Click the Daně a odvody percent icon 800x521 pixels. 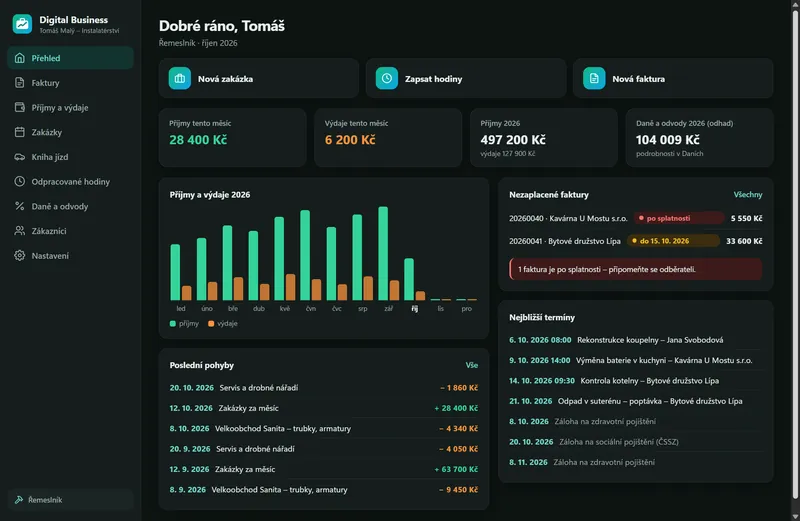[x=19, y=206]
